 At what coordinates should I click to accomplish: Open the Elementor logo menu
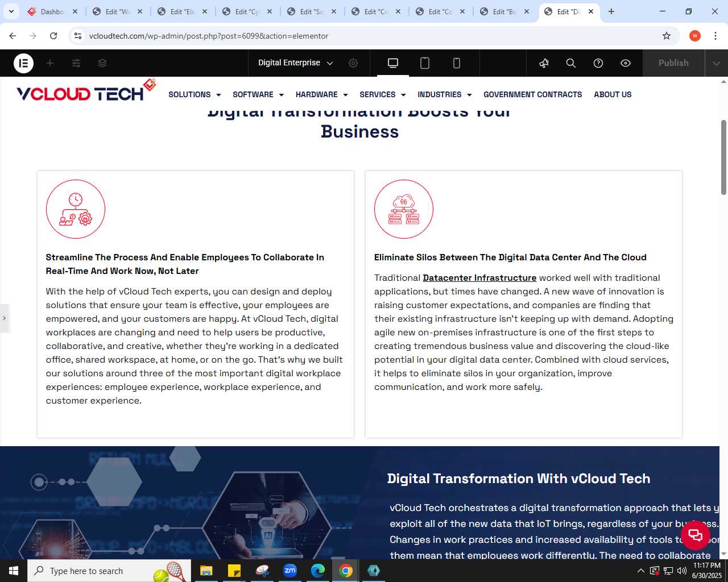pyautogui.click(x=23, y=63)
